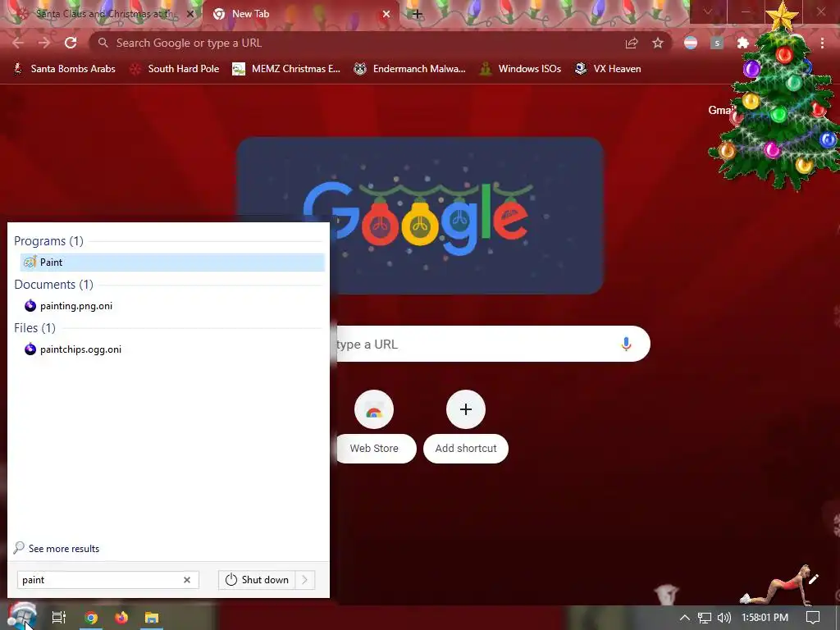
Task: Launch Paint from Programs results
Action: pyautogui.click(x=172, y=262)
